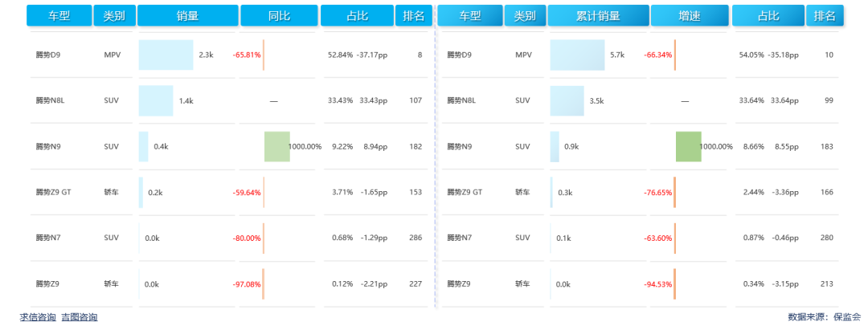Select 腾势N8L cumulative bar 3.5k
The height and width of the screenshot is (326, 868).
(567, 100)
